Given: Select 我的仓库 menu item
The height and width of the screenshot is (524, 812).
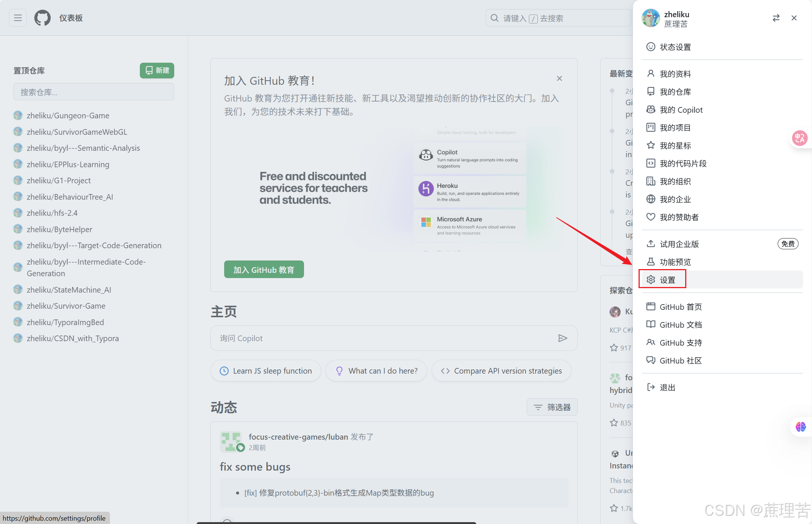Looking at the screenshot, I should (675, 92).
